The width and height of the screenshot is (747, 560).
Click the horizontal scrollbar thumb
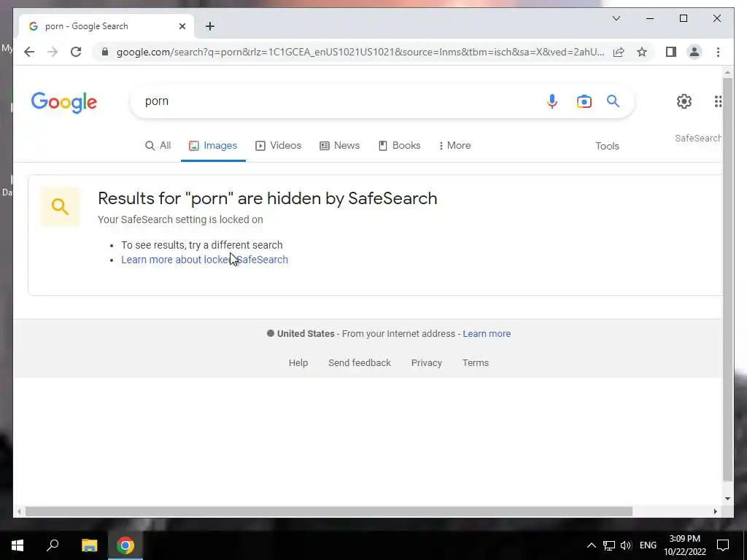pos(329,511)
